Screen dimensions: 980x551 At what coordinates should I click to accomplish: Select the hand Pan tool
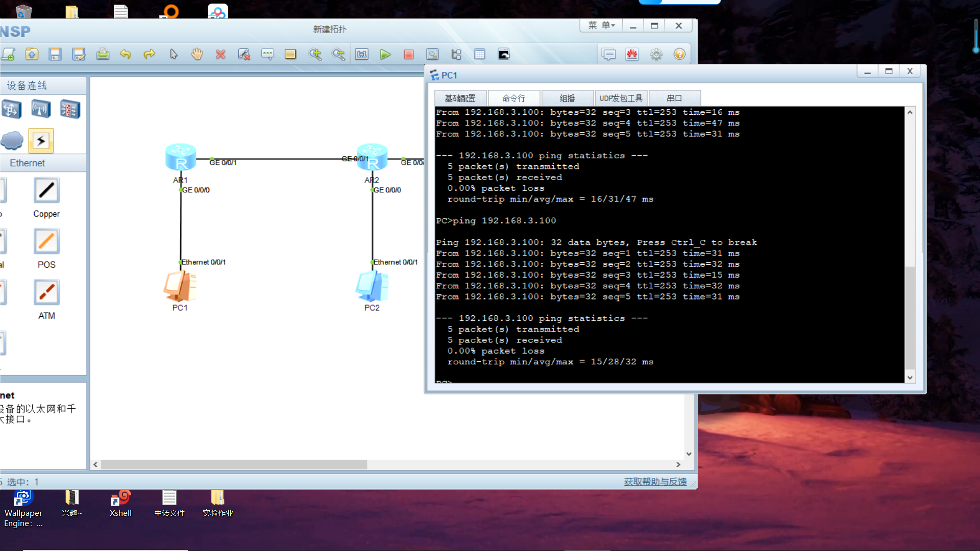pos(197,55)
